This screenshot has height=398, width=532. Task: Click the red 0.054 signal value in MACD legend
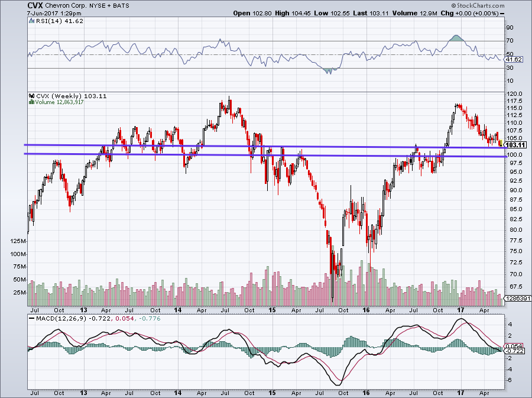coord(125,319)
